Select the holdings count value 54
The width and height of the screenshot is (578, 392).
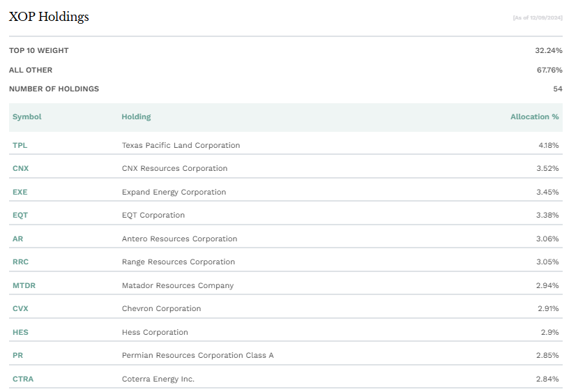[558, 89]
